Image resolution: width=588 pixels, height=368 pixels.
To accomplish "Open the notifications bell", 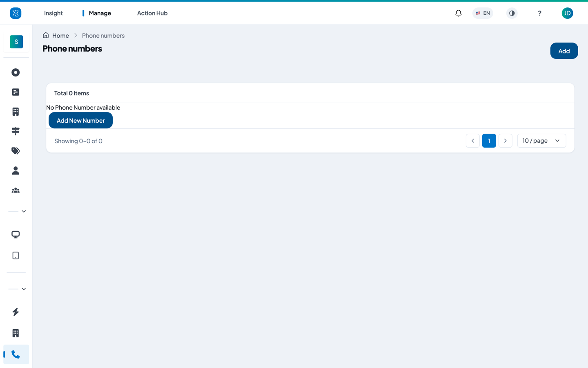I will click(x=459, y=13).
